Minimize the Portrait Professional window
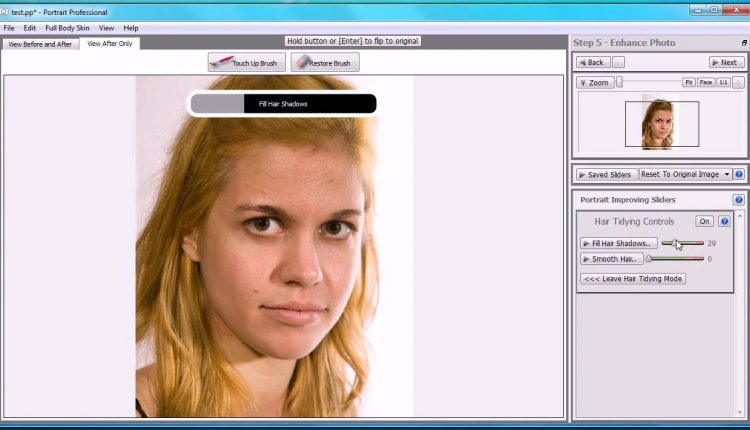 [x=697, y=10]
